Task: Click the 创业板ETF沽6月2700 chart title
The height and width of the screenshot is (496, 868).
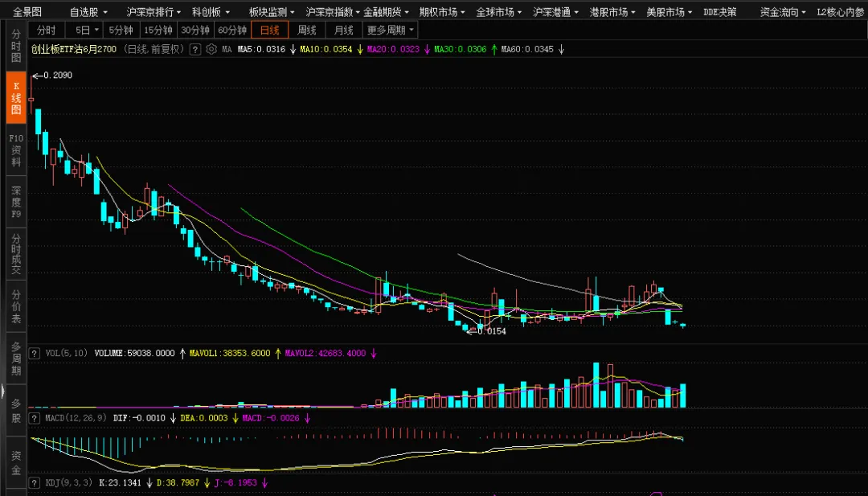Action: [74, 49]
